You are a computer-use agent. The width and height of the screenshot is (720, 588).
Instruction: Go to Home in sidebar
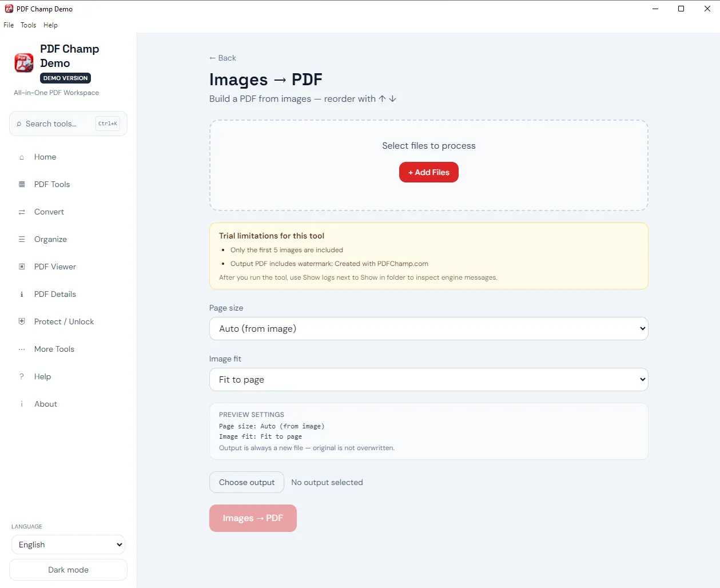coord(68,157)
